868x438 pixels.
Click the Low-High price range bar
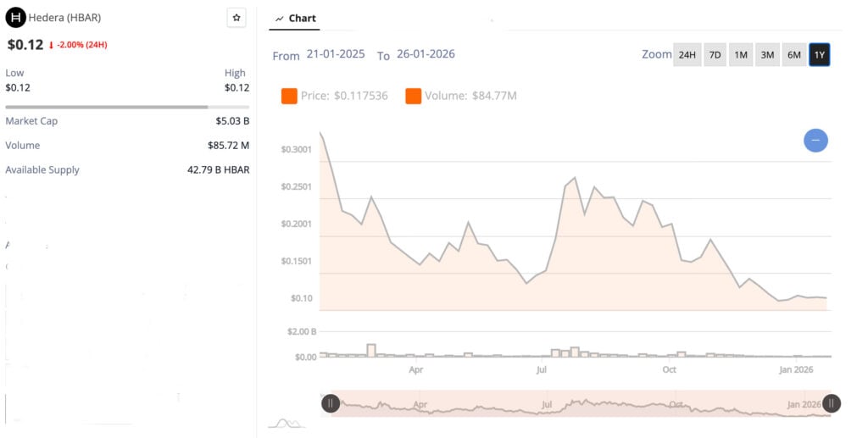[127, 107]
